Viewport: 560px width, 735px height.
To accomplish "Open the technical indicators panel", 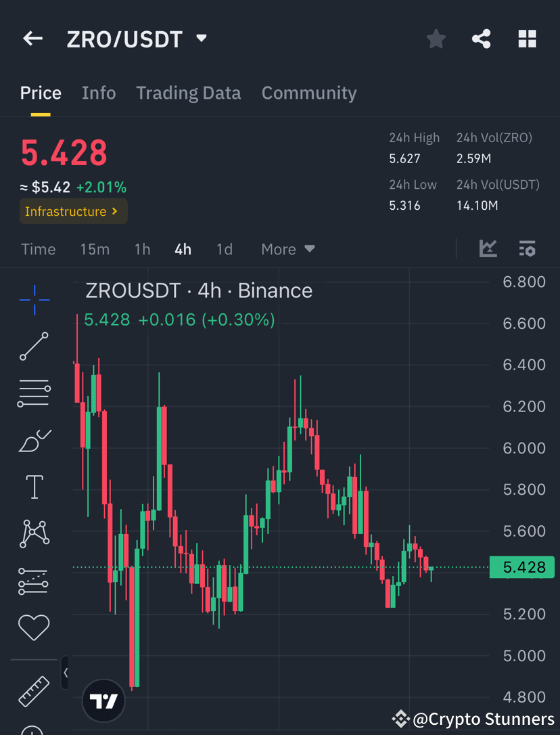I will [x=488, y=248].
